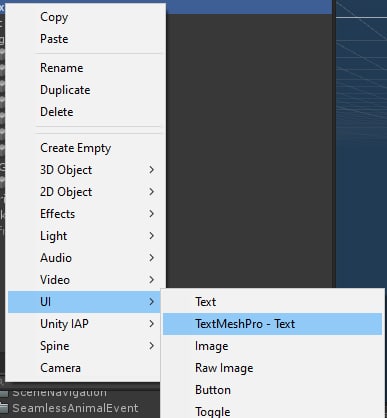
Task: Choose Toggle from the UI submenu
Action: click(x=272, y=410)
